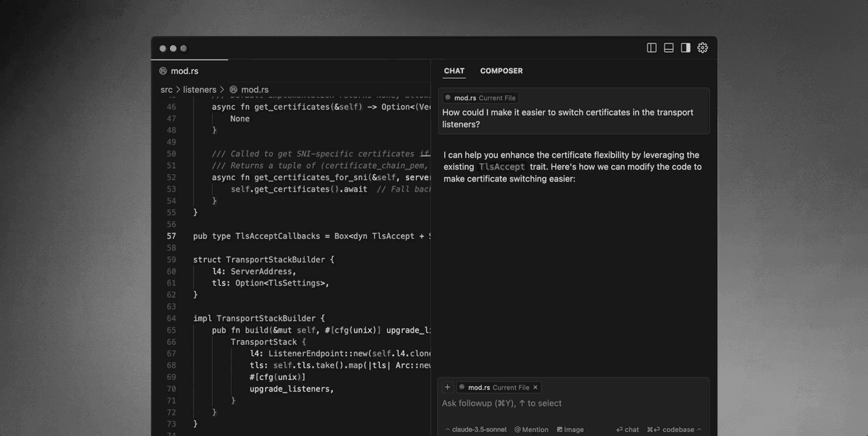This screenshot has height=436, width=868.
Task: Send message with the chat button
Action: 628,429
